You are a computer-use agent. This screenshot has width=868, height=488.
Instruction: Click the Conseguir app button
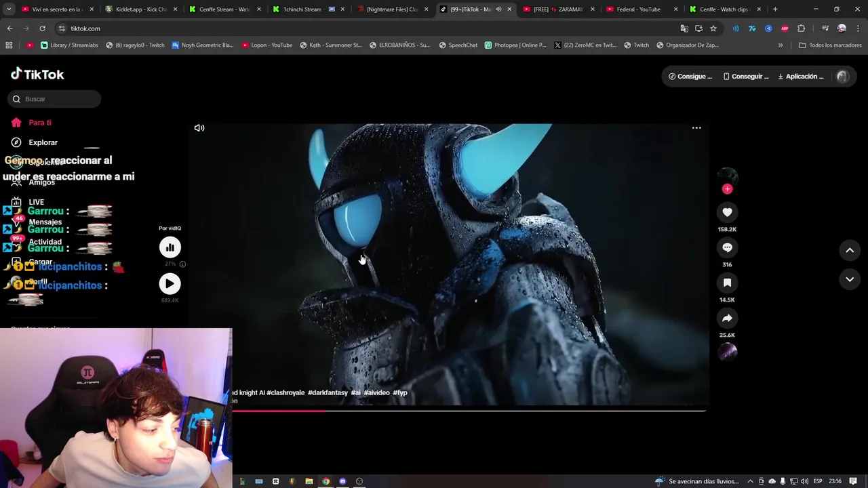coord(745,77)
